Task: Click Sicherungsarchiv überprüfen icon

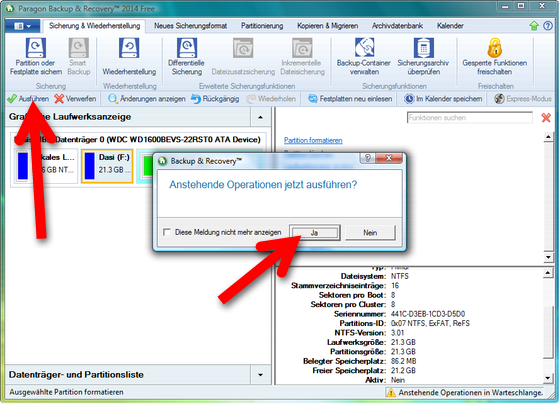Action: pos(424,48)
